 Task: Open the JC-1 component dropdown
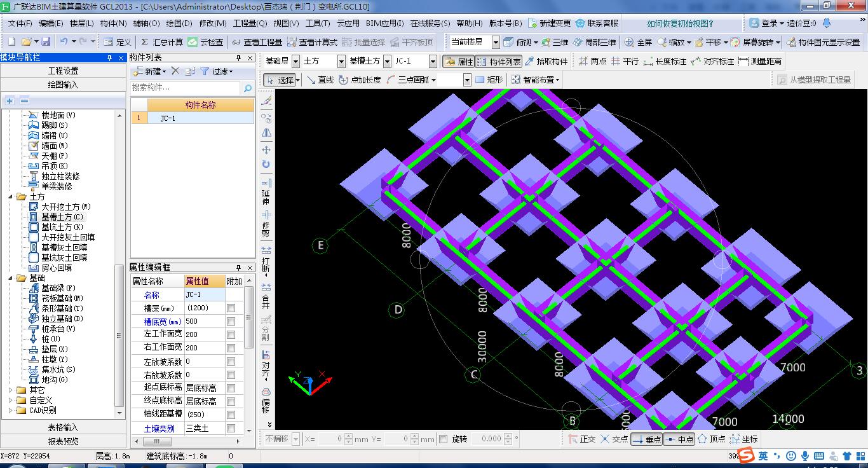pyautogui.click(x=433, y=62)
